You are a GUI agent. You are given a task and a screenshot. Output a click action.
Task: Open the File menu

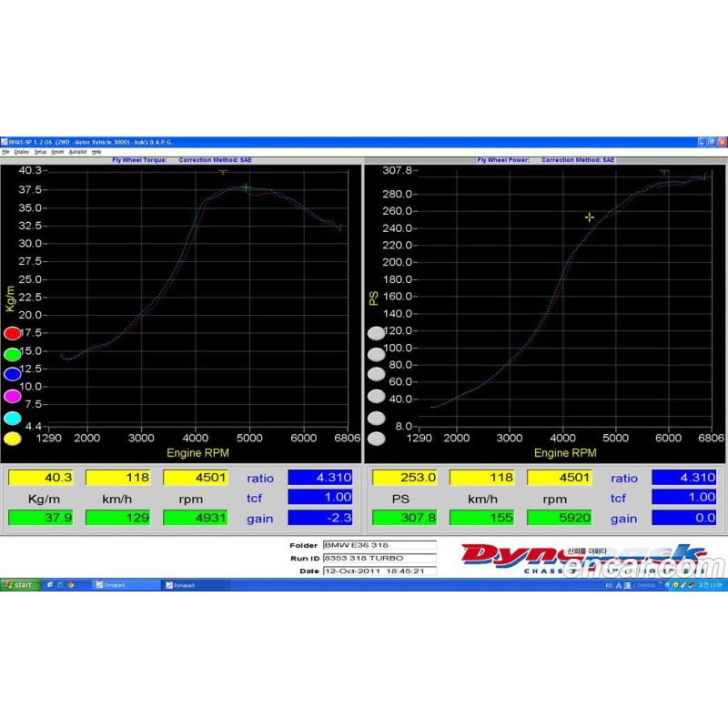click(5, 152)
